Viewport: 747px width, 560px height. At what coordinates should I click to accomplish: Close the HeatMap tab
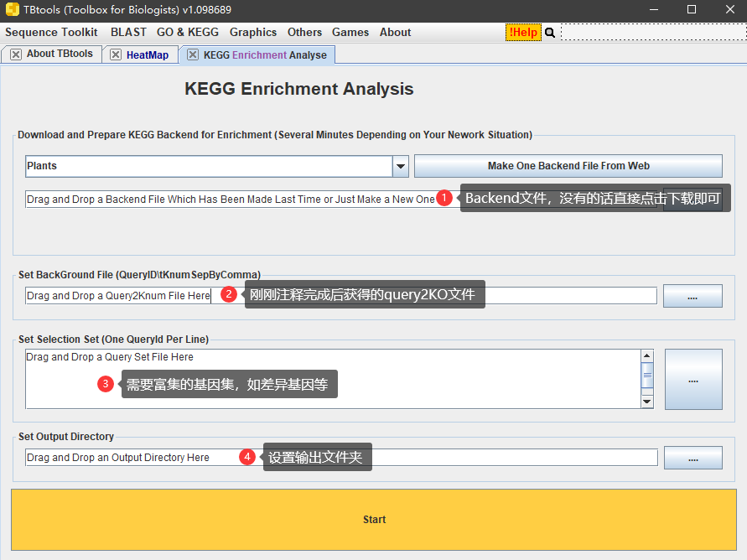point(116,54)
